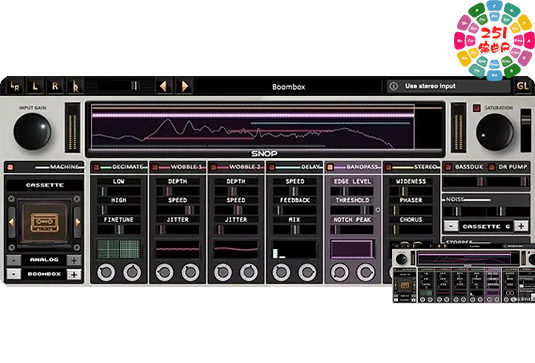Select the R right-channel mode icon

(55, 86)
